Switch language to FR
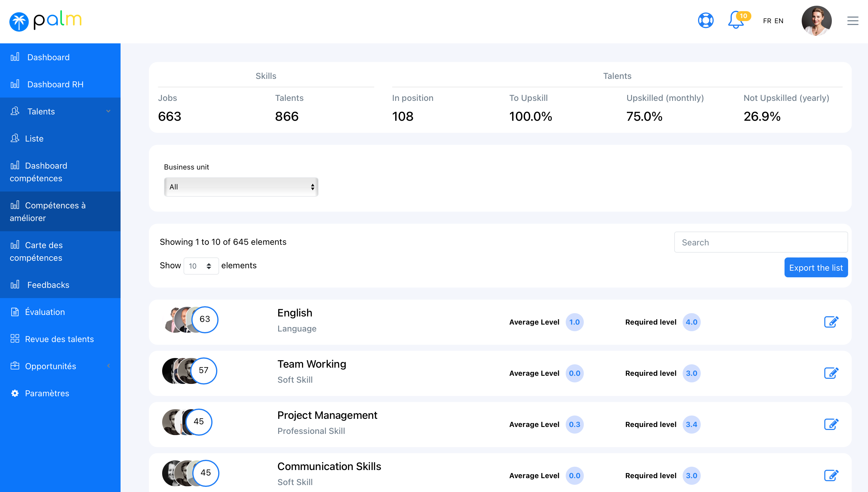 767,21
